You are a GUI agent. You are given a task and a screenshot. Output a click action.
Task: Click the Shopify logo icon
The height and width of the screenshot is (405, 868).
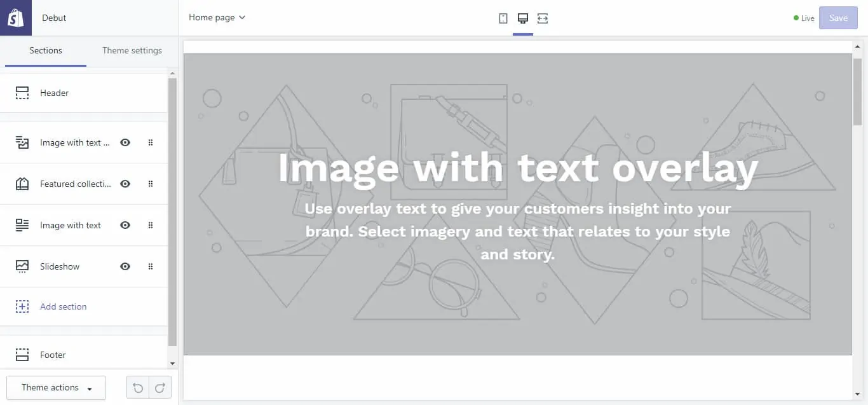[15, 17]
